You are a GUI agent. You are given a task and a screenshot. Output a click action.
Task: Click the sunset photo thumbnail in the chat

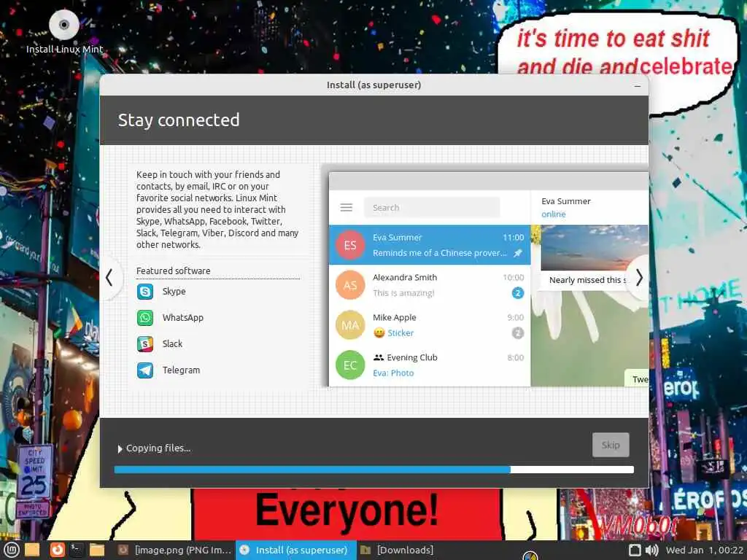[x=595, y=248]
